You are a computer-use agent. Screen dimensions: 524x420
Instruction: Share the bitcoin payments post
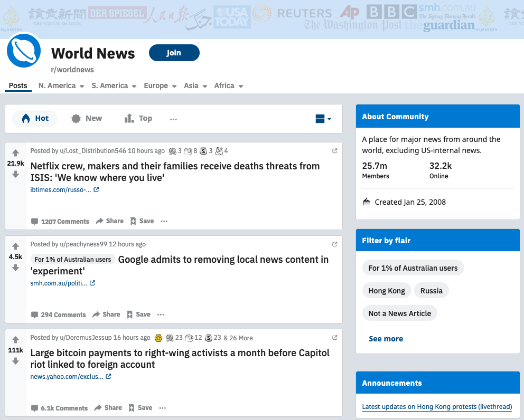coord(108,408)
